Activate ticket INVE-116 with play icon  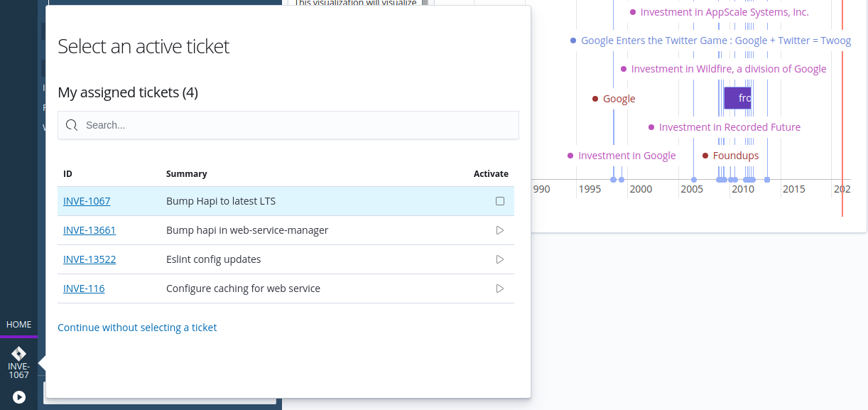[500, 288]
